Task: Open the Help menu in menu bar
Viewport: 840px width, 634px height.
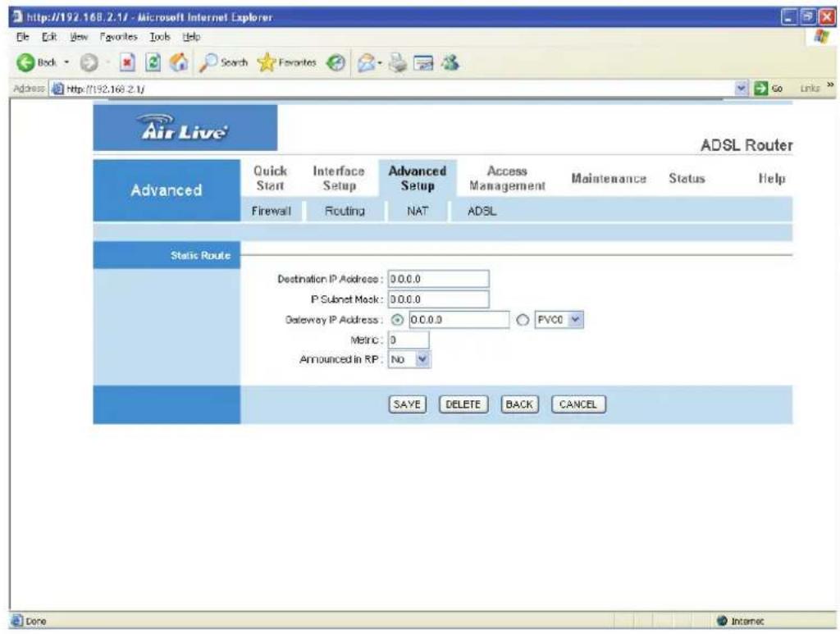Action: [x=191, y=37]
